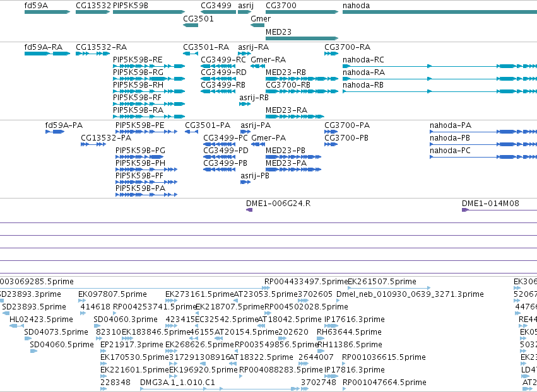The image size is (537, 392).
Task: Open protein feature fd59A-PA
Action: [55, 132]
